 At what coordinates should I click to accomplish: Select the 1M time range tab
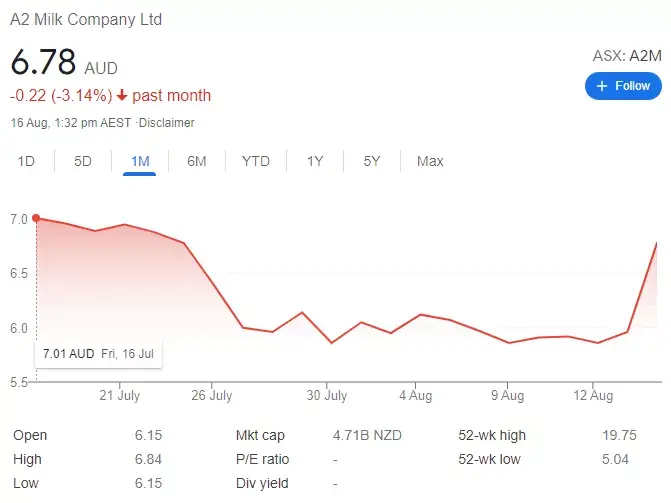tap(140, 161)
